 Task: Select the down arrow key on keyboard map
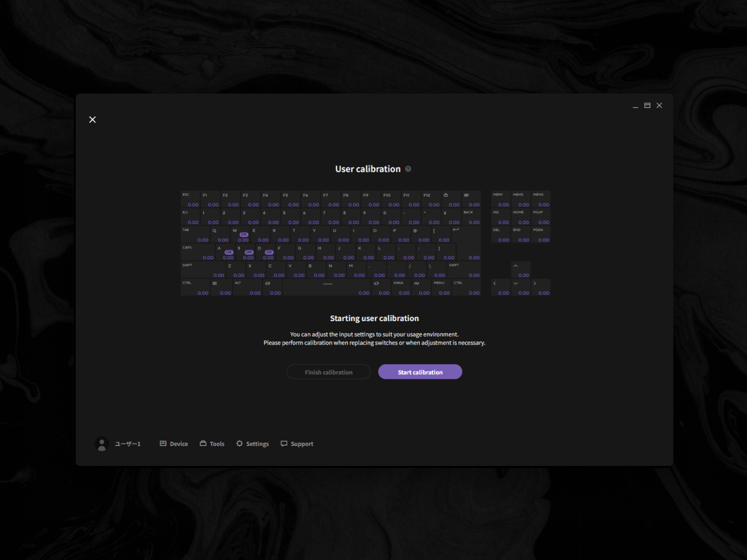pyautogui.click(x=521, y=287)
